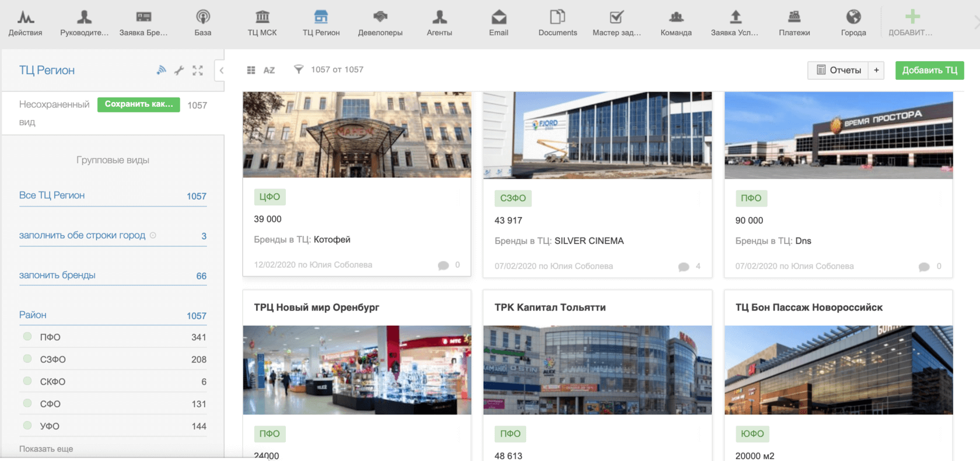Click the comment bubble on Котофей card

tap(443, 266)
